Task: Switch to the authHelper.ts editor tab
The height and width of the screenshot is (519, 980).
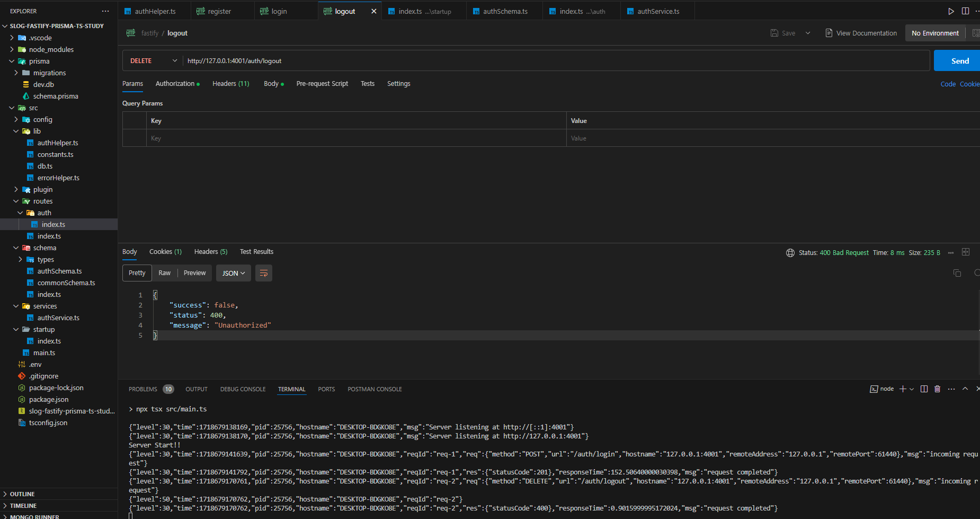Action: pyautogui.click(x=155, y=11)
